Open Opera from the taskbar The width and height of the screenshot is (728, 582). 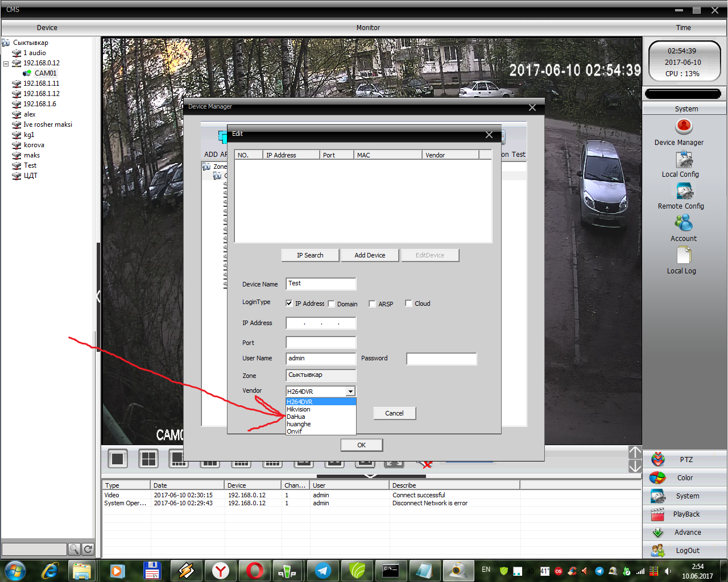coord(254,570)
